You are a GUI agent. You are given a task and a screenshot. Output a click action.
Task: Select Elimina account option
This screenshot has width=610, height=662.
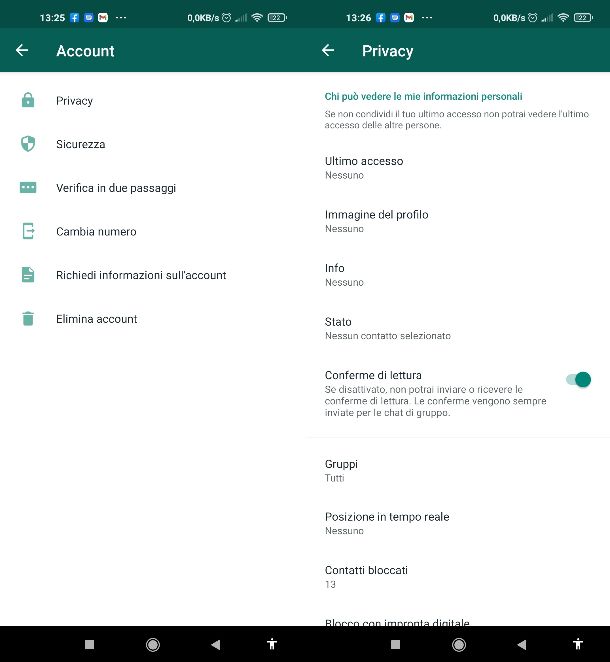[152, 319]
